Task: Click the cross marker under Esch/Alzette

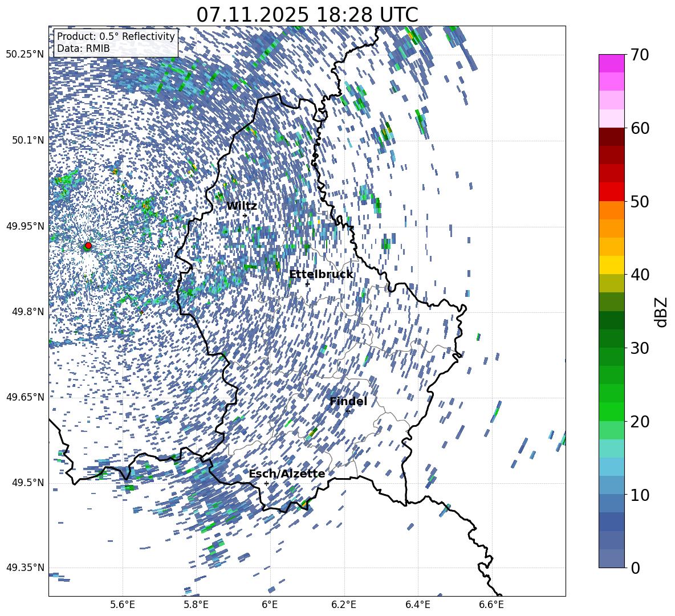Action: [266, 483]
